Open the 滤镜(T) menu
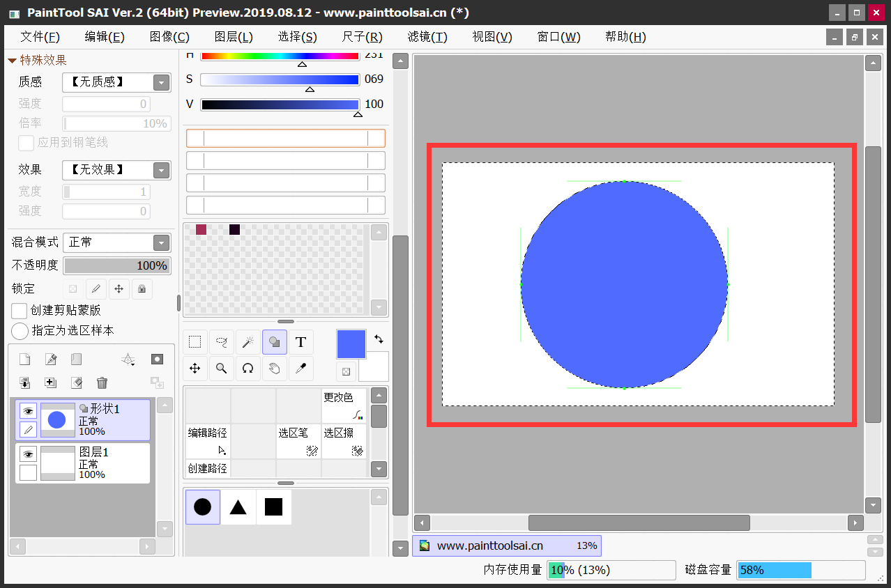Image resolution: width=891 pixels, height=588 pixels. [x=427, y=38]
